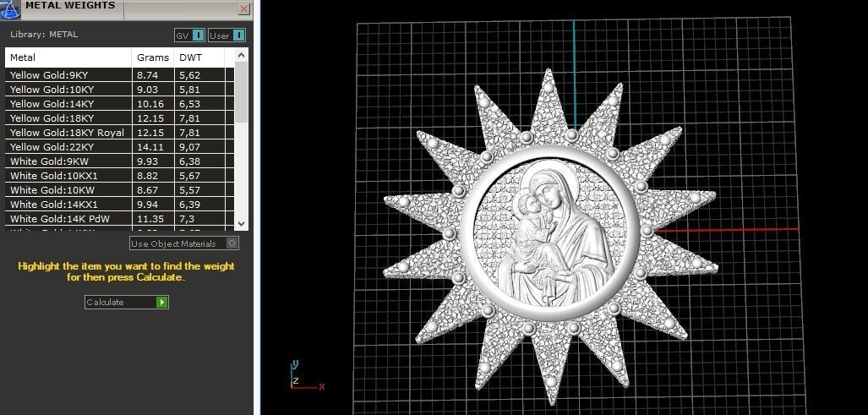The image size is (868, 415).
Task: Click the Library: METAL label
Action: click(x=44, y=35)
